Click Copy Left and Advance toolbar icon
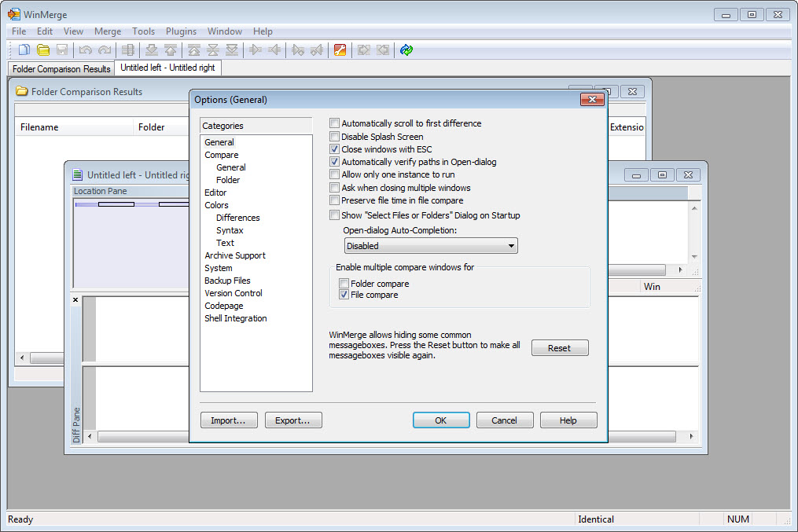This screenshot has height=532, width=798. (317, 50)
